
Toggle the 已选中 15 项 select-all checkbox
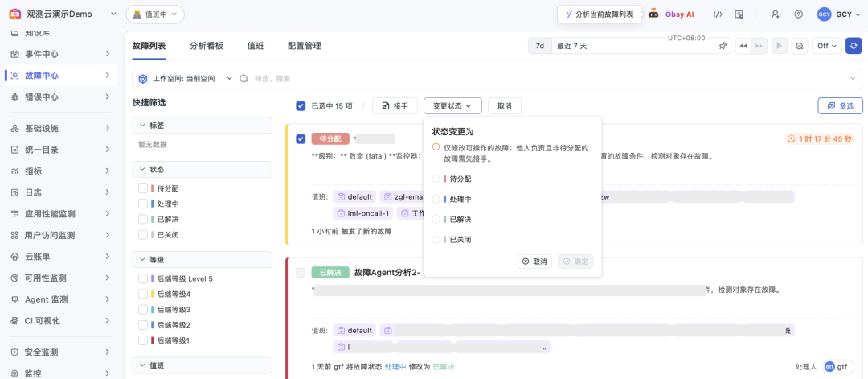(301, 106)
